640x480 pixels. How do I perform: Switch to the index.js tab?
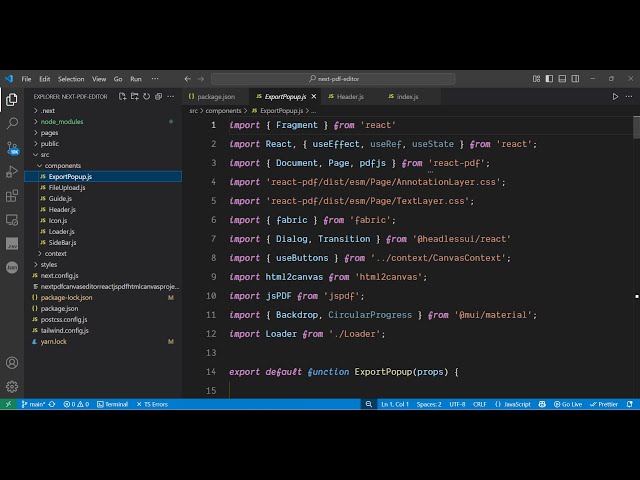pyautogui.click(x=407, y=97)
